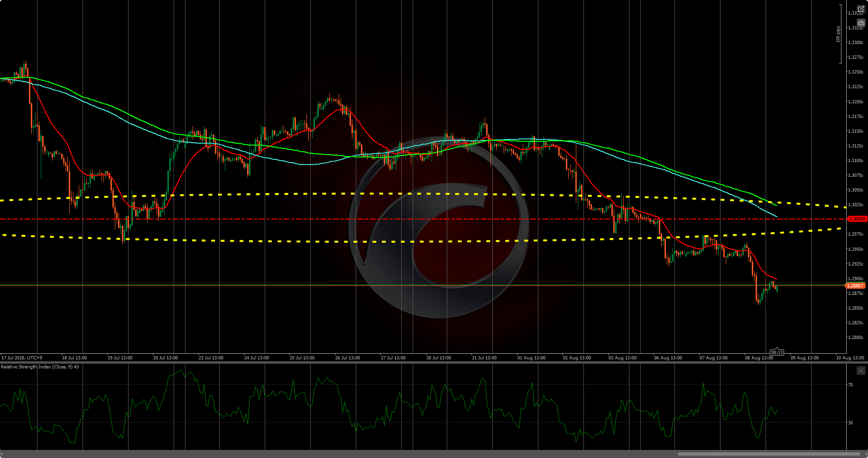Screen dimensions: 868x458
Task: Click the 18 Jul 13:00 date label
Action: point(74,358)
